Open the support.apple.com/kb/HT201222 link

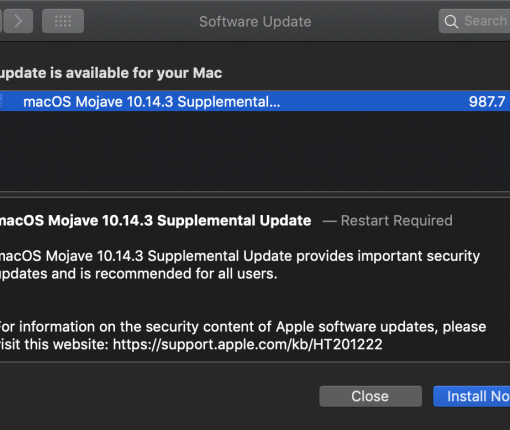coord(248,344)
